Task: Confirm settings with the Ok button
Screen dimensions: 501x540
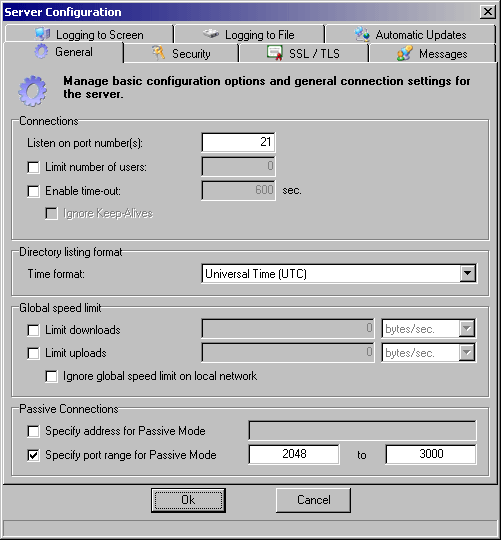Action: [x=188, y=500]
